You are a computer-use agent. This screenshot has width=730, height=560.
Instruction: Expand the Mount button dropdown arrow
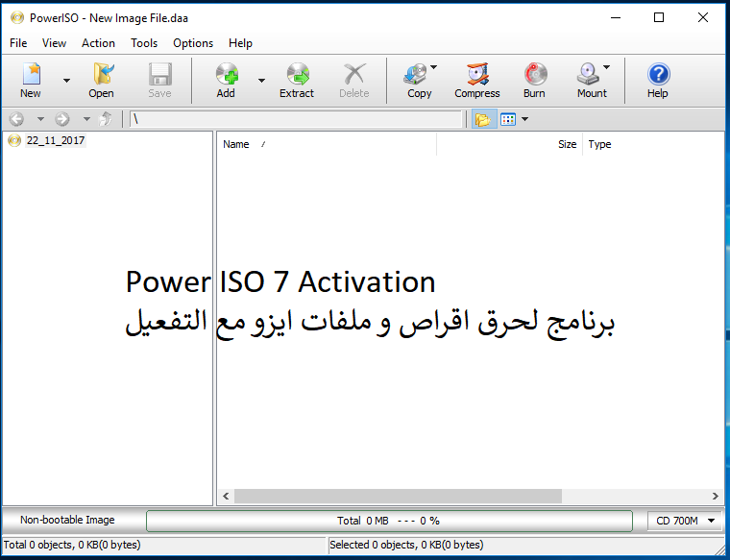tap(606, 67)
